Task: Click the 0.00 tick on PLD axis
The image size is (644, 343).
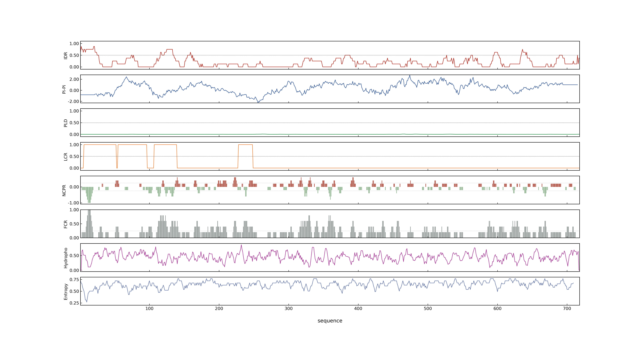Action: [74, 135]
